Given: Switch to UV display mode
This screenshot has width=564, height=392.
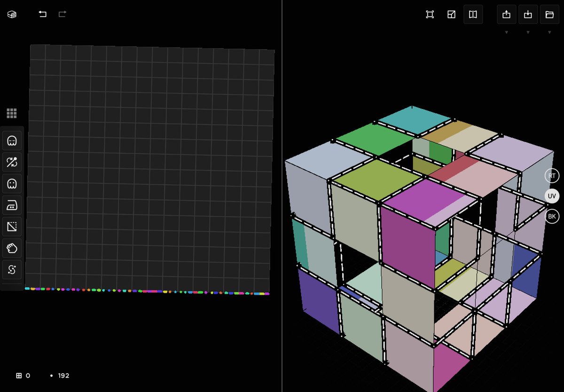Looking at the screenshot, I should (552, 196).
